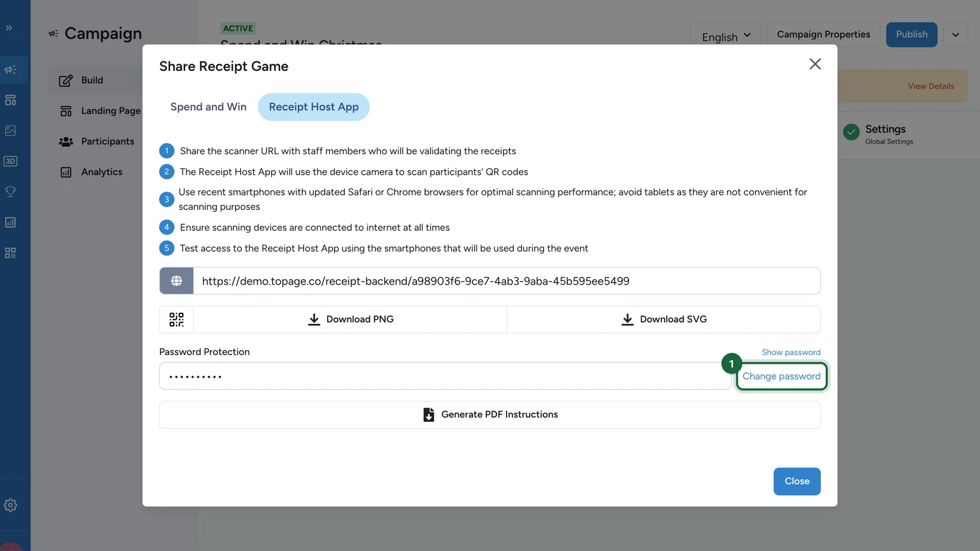
Task: Open the English language dropdown
Action: point(725,36)
